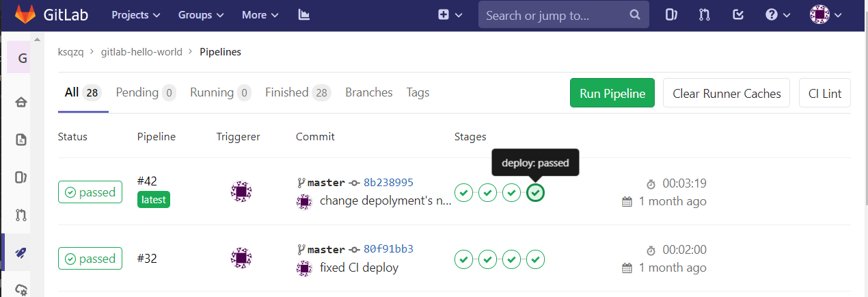Go to ksqzq breadcrumb link

(71, 51)
